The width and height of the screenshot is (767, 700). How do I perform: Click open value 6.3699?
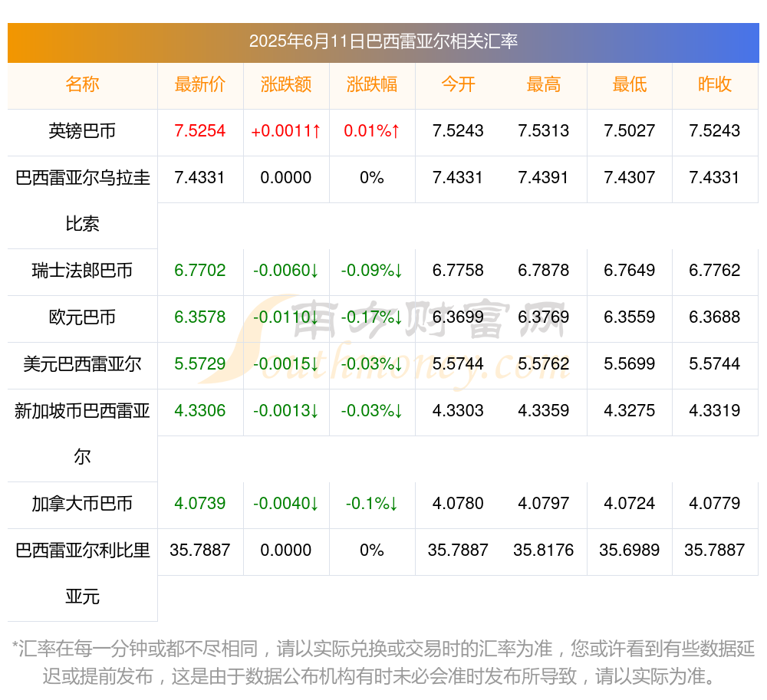(x=458, y=317)
